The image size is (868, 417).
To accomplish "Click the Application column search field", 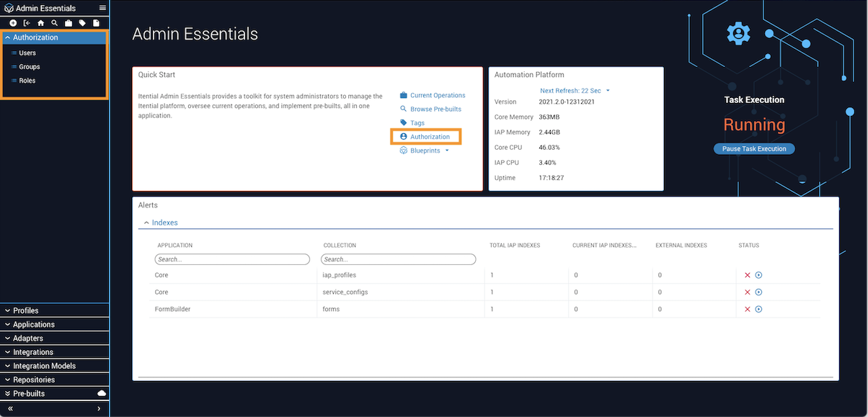I will (232, 259).
